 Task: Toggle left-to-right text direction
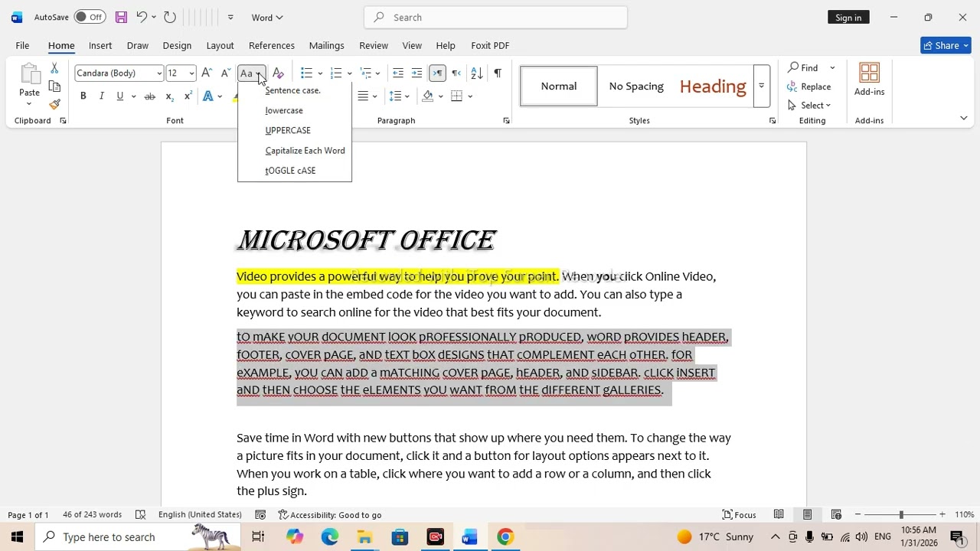[437, 73]
